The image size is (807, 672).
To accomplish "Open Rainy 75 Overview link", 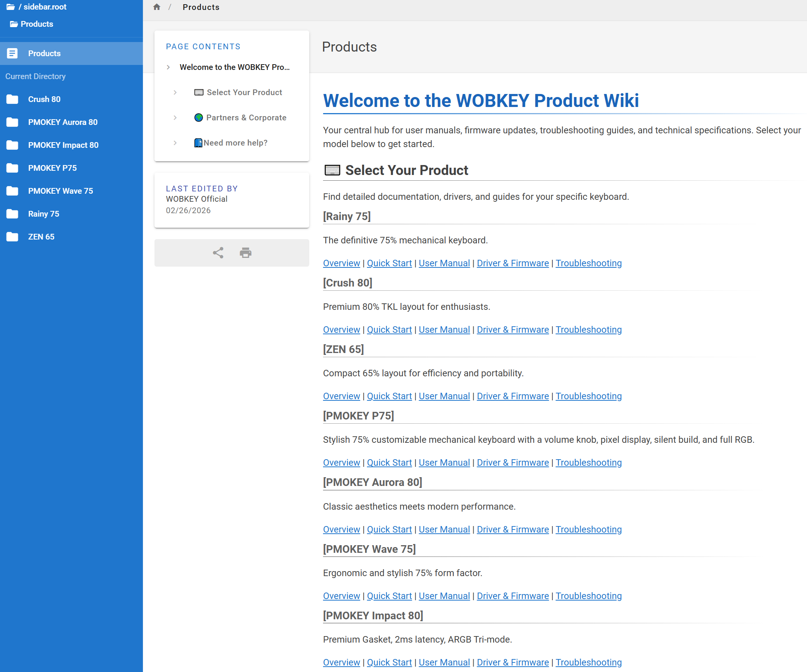I will pyautogui.click(x=341, y=263).
